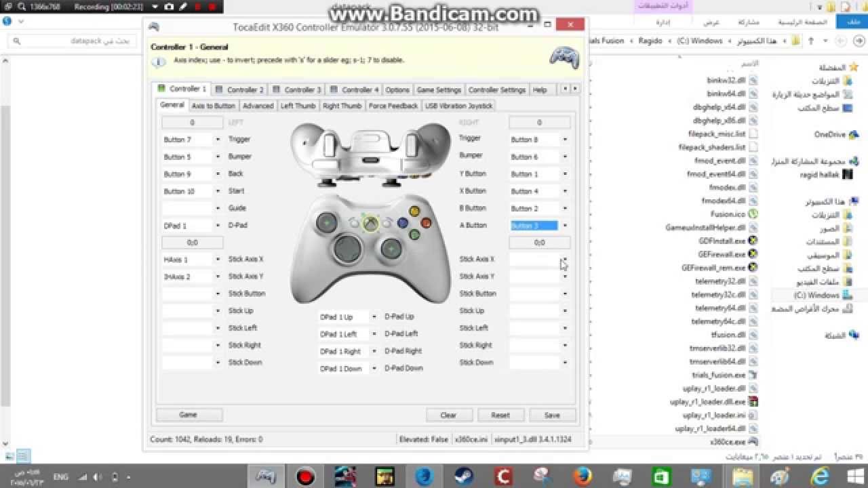Open the D-Pad dropdown showing DPad 1
The image size is (868, 488).
[x=218, y=226]
